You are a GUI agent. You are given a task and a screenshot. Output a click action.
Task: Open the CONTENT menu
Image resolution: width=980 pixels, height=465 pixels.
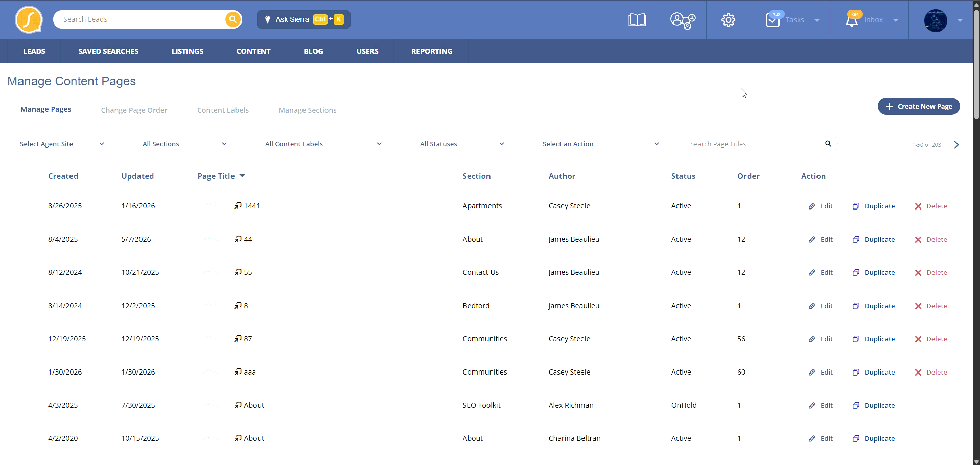click(x=253, y=51)
